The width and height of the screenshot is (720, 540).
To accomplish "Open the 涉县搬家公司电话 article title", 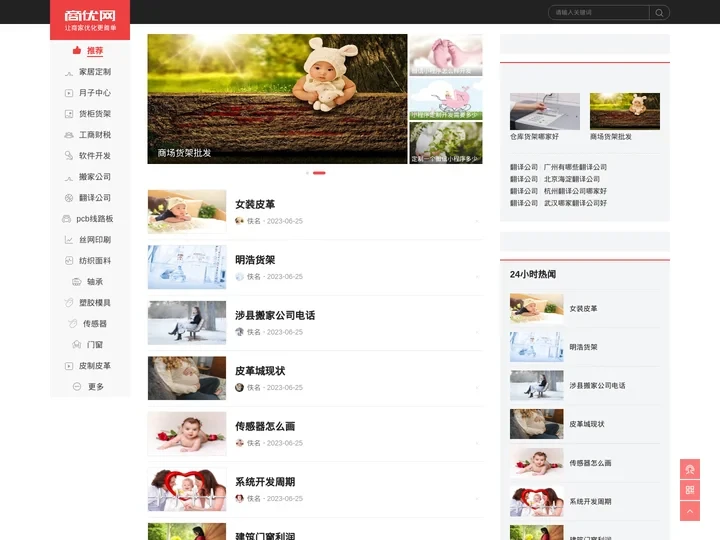I will [275, 315].
